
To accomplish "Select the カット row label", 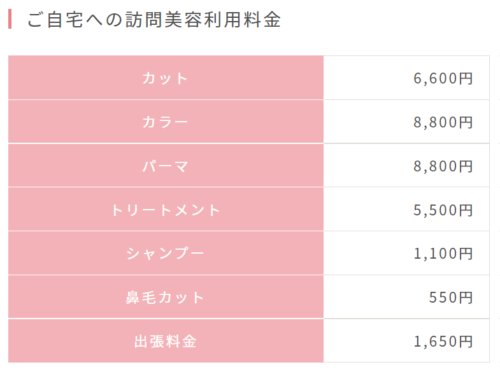I will (166, 78).
